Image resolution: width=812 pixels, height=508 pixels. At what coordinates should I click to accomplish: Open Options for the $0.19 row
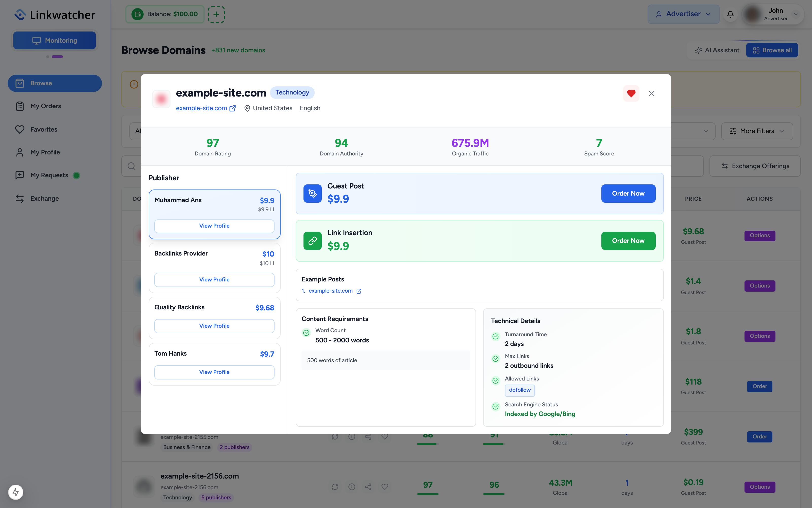tap(760, 487)
